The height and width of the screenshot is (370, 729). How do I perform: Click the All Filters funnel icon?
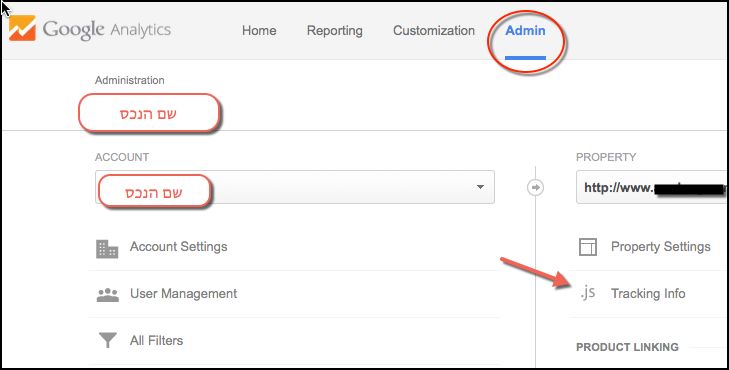pos(107,340)
